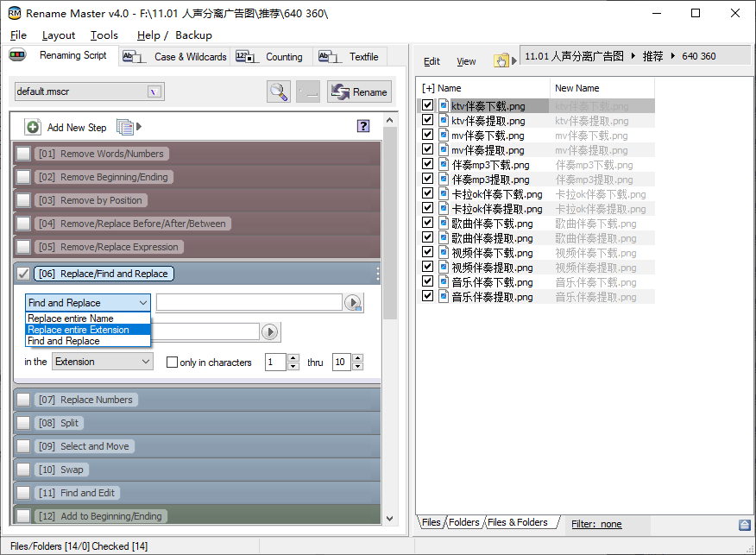Click the green Add New Step icon
Viewport: 756px width, 555px height.
pos(33,127)
